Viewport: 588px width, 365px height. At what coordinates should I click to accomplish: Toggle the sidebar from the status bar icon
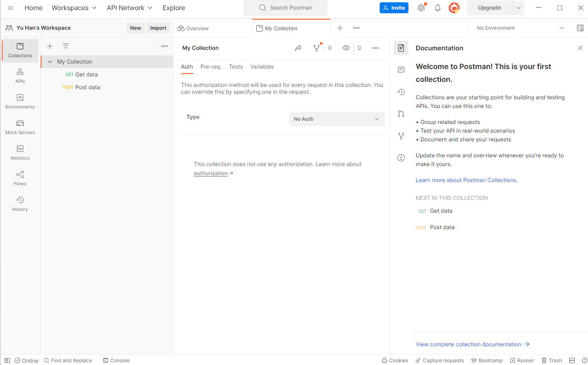coord(7,360)
